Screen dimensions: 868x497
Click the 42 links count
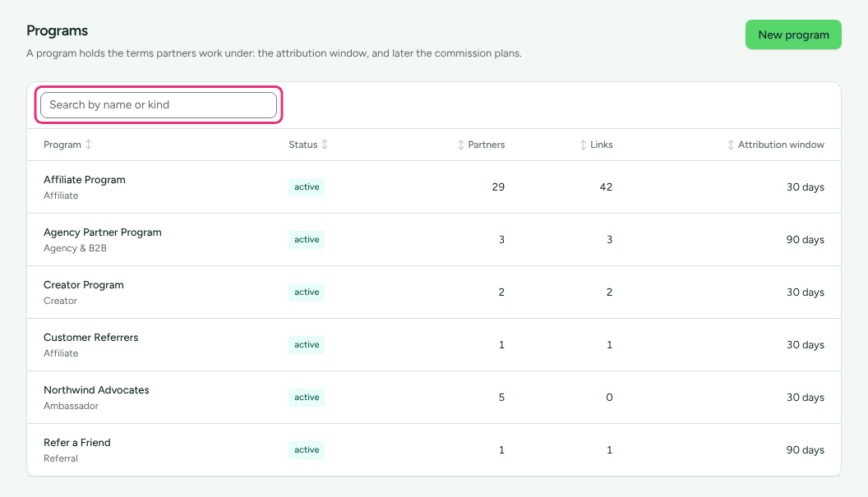pos(606,187)
